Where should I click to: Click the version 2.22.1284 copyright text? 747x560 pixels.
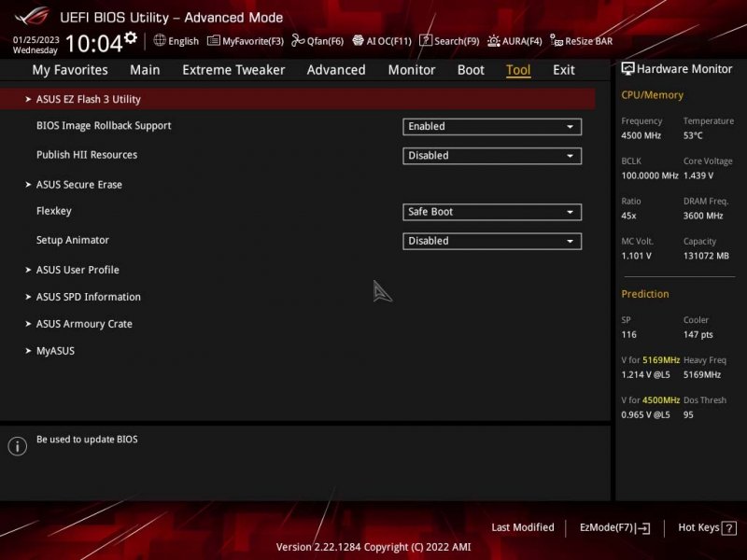[373, 547]
